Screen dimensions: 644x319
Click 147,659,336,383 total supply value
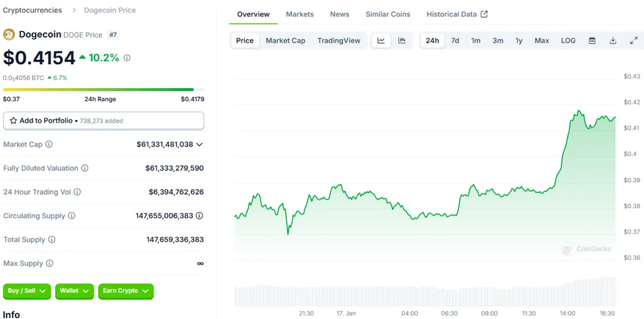[175, 239]
